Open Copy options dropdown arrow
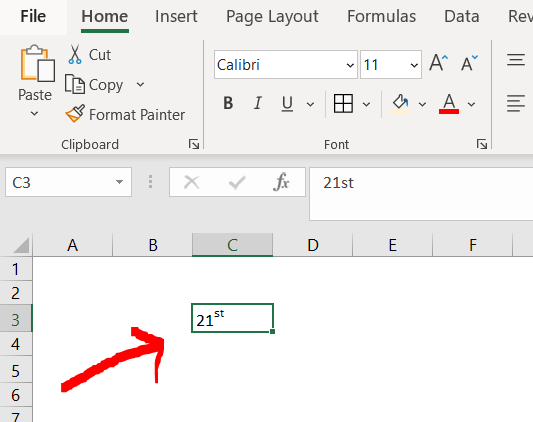The width and height of the screenshot is (533, 422). tap(140, 84)
